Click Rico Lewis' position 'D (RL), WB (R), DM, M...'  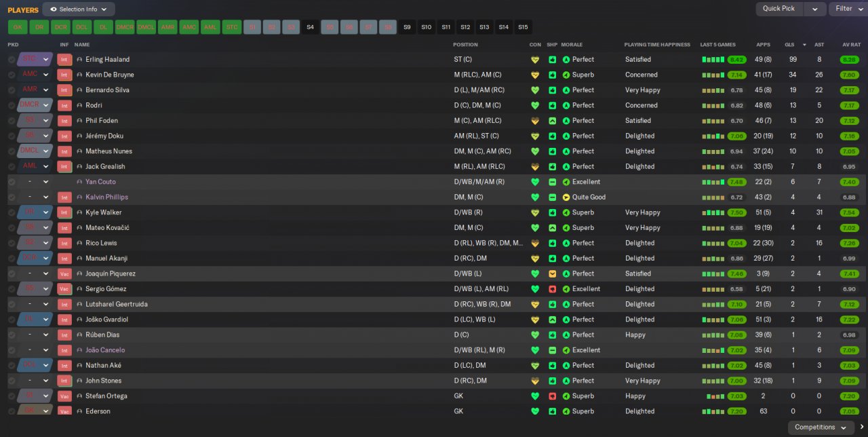pyautogui.click(x=488, y=243)
